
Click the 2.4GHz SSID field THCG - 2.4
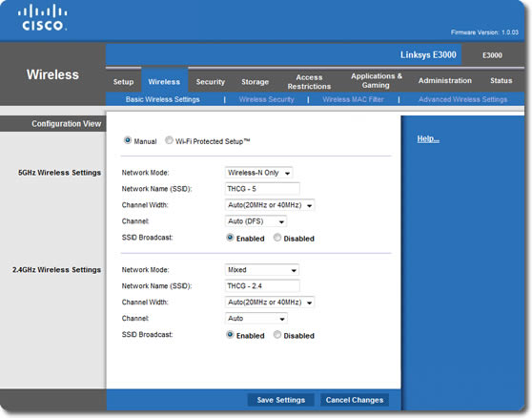[x=262, y=286]
